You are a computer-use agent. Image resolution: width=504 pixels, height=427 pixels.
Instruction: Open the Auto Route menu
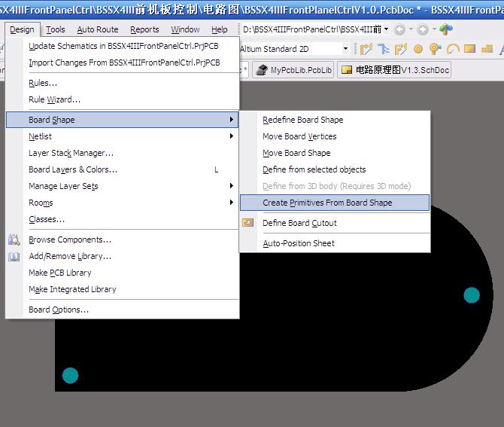pos(98,29)
